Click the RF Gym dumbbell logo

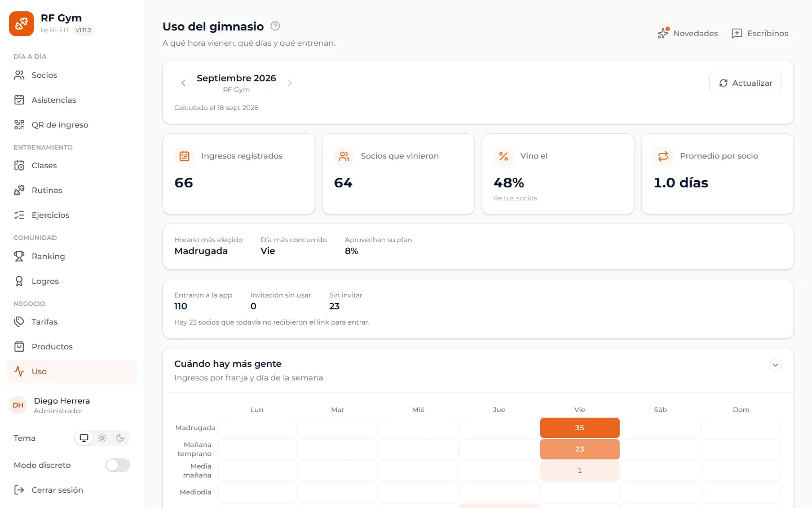[21, 24]
